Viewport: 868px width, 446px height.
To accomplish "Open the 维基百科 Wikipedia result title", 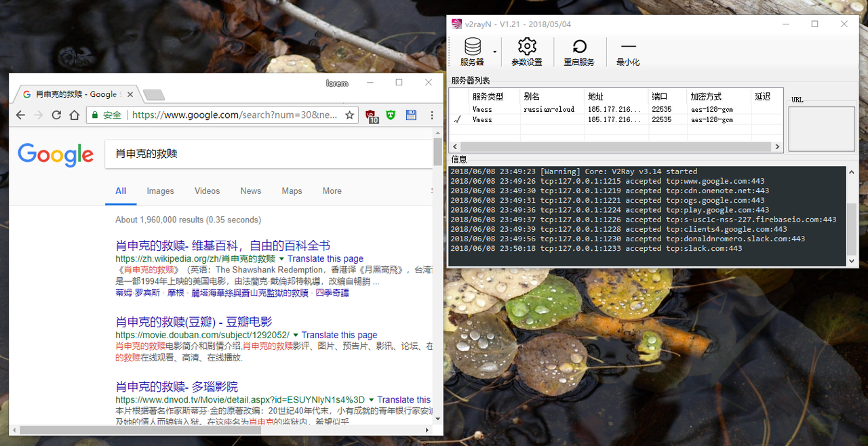I will coord(223,245).
